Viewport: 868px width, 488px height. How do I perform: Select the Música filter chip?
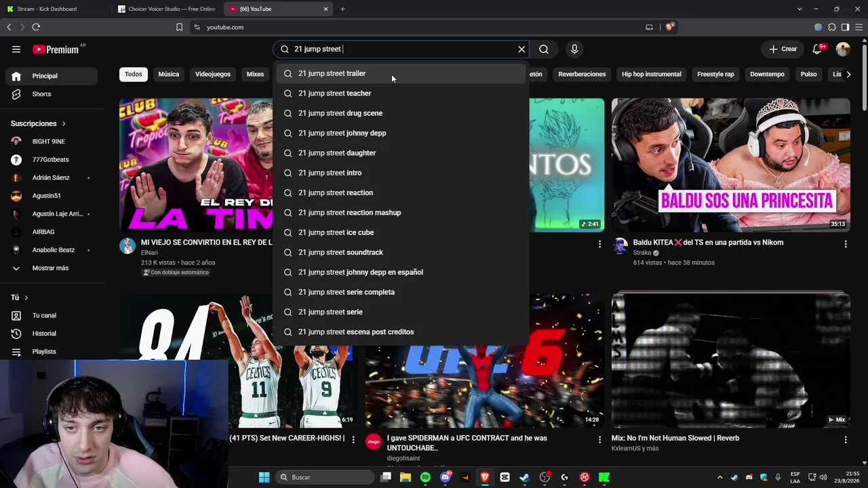(x=169, y=75)
